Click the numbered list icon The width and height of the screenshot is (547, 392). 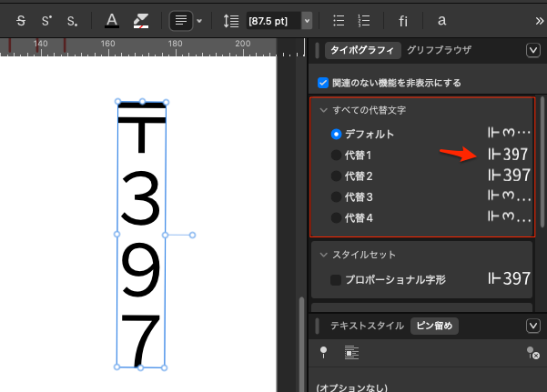364,19
